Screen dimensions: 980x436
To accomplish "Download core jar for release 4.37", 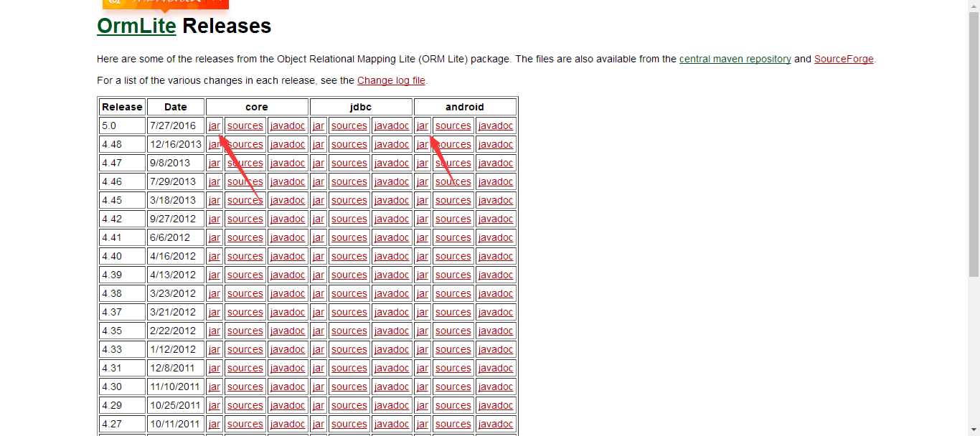I will click(x=215, y=312).
